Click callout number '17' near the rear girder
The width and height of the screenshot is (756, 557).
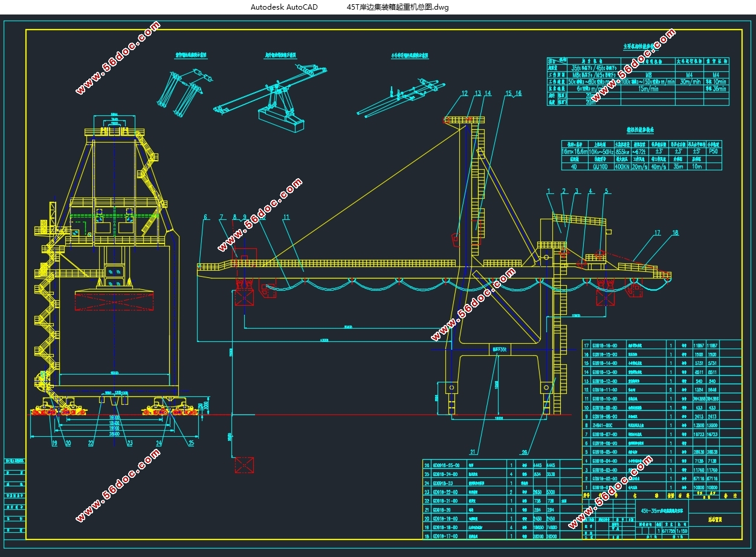coord(657,232)
